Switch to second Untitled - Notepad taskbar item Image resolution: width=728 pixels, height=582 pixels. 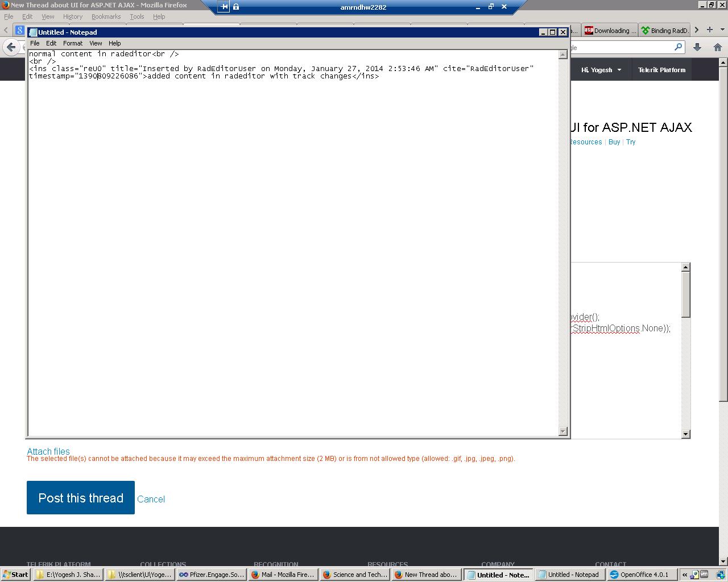pyautogui.click(x=570, y=575)
